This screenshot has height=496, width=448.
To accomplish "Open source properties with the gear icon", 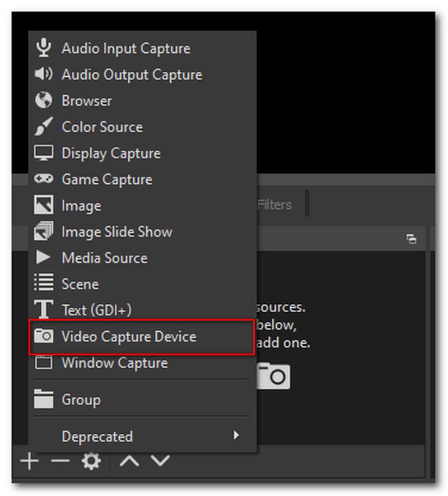I will click(x=91, y=461).
